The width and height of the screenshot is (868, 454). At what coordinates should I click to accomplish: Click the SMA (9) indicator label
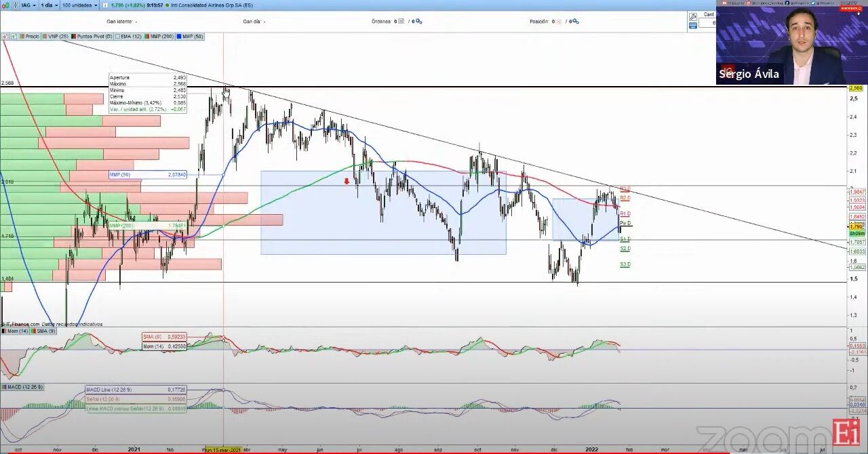click(43, 331)
